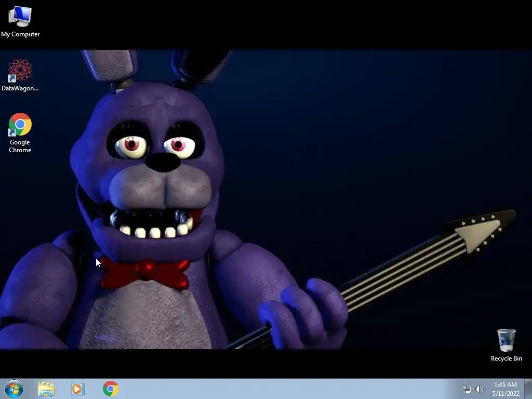Launch Windows Media Player from taskbar
This screenshot has width=532, height=399.
pos(78,389)
